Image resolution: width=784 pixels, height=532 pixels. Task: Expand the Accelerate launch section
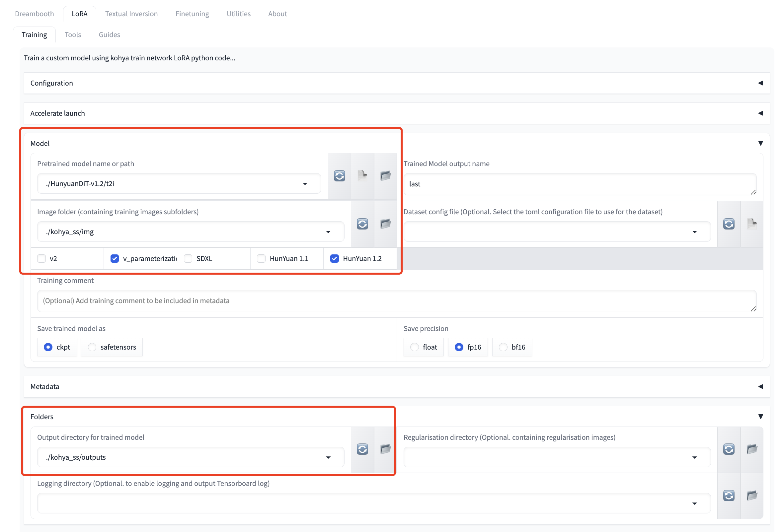[x=397, y=113]
